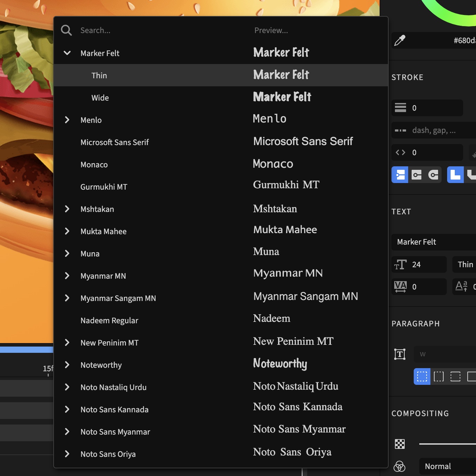Click the opacity slider track
This screenshot has width=476, height=476.
pyautogui.click(x=447, y=444)
